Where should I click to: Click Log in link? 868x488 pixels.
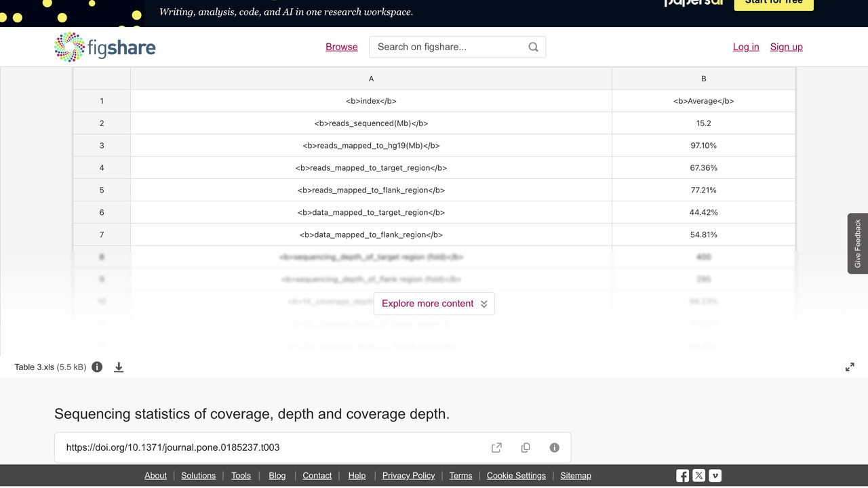(x=746, y=47)
